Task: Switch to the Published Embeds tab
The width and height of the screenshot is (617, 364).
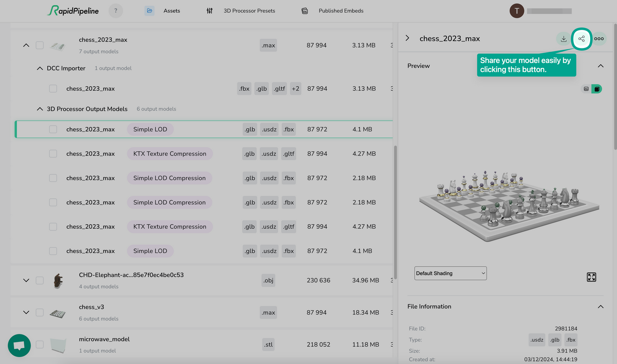Action: 341,11
